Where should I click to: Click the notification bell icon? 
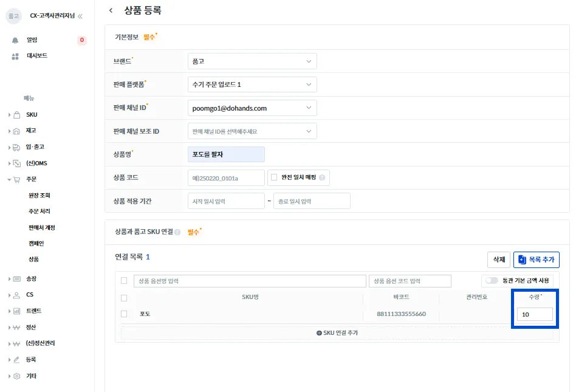click(15, 40)
